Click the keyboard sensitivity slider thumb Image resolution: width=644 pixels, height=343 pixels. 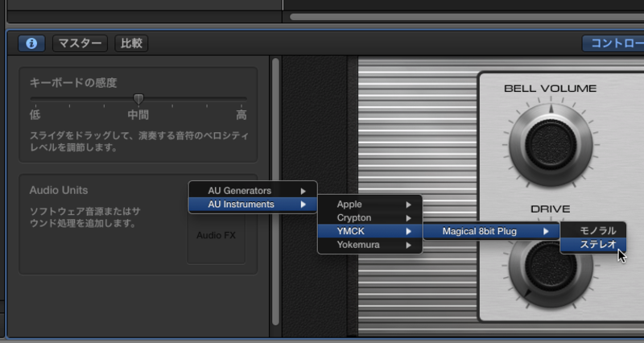point(138,99)
